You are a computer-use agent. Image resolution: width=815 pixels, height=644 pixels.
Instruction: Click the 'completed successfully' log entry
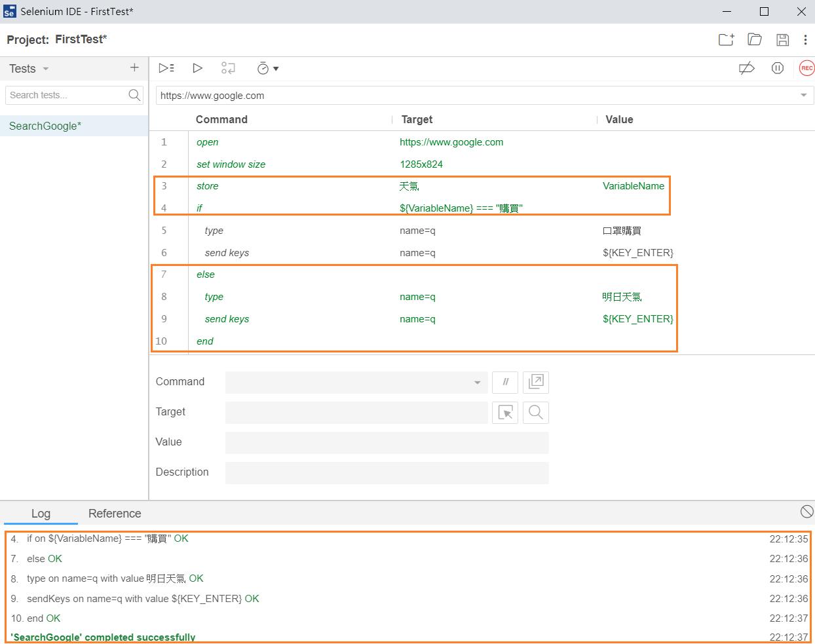(x=103, y=637)
